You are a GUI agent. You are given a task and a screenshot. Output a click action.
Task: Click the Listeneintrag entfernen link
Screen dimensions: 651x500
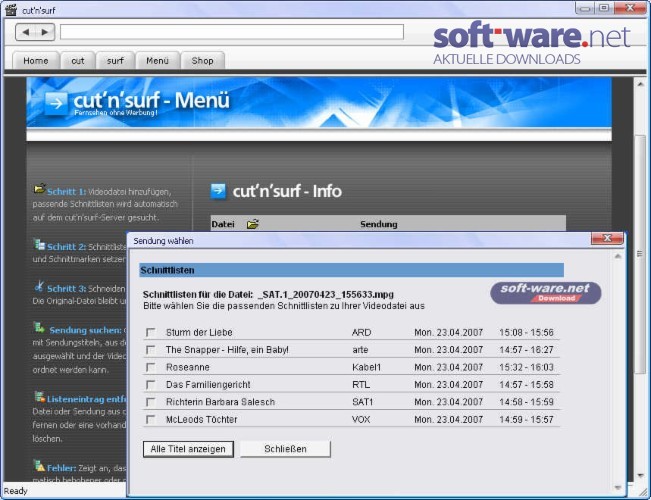(x=87, y=399)
